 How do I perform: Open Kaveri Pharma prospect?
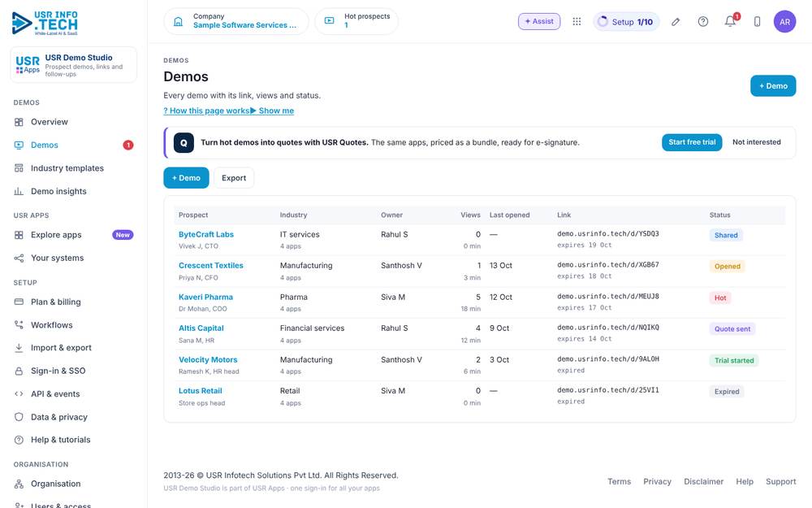205,297
